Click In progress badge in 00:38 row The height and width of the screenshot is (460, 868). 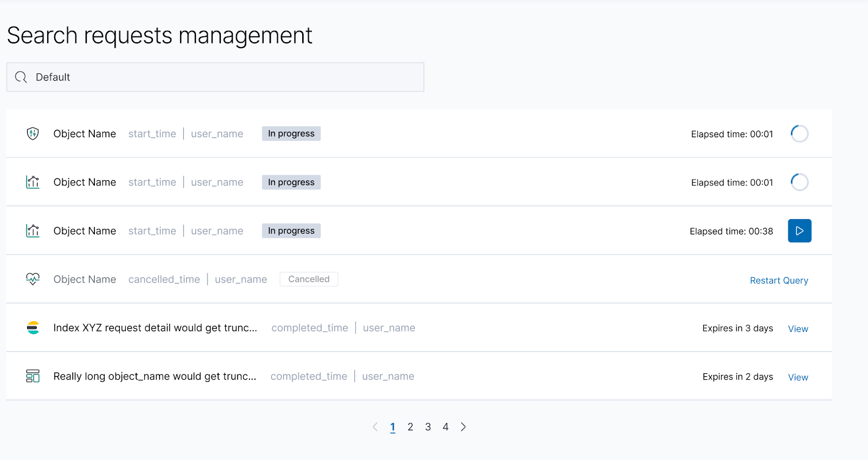point(291,231)
